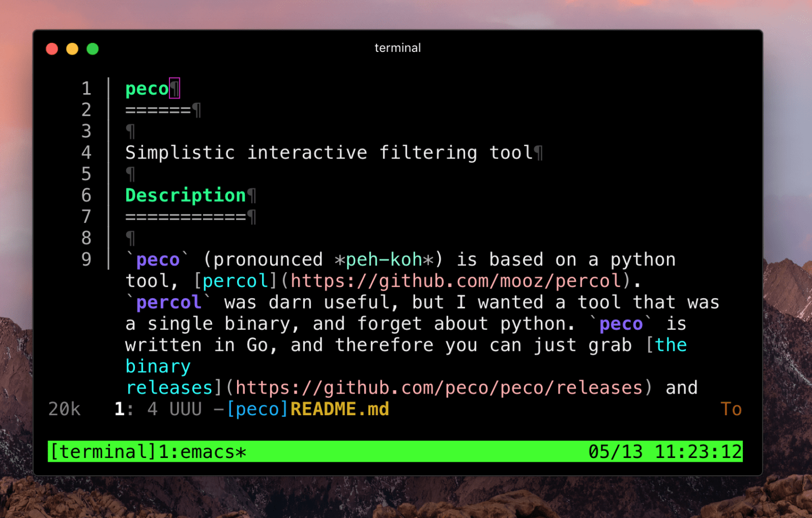Click the pilcrow mark on empty line 3
The image size is (812, 518).
pos(130,132)
